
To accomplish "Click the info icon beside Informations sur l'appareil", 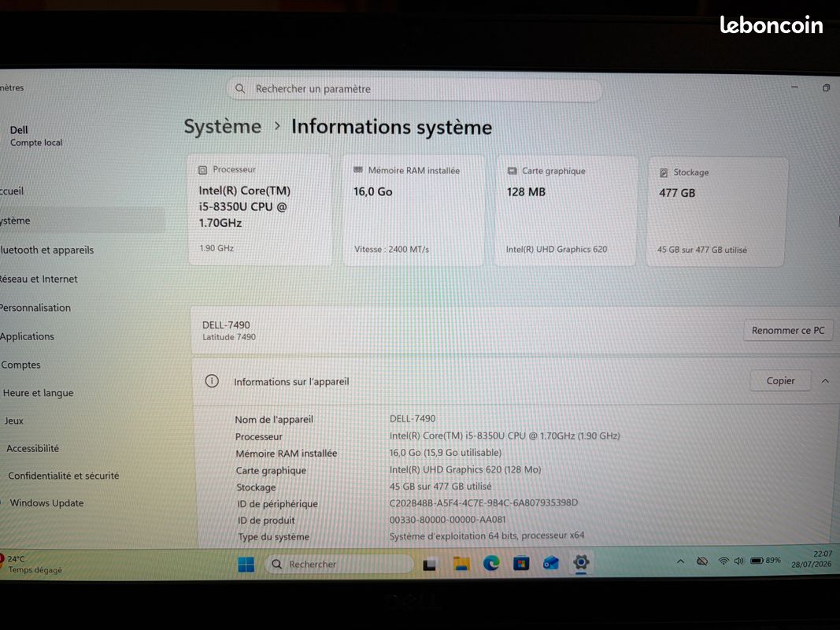I will [212, 381].
